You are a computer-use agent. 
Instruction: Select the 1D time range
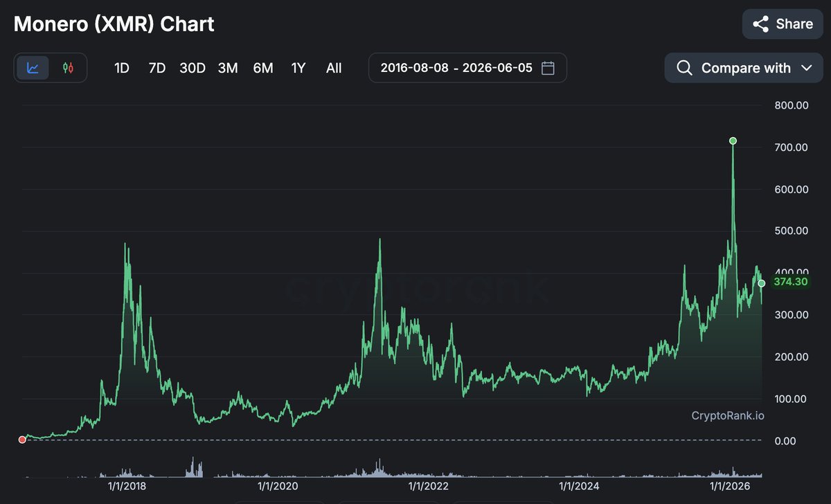122,68
